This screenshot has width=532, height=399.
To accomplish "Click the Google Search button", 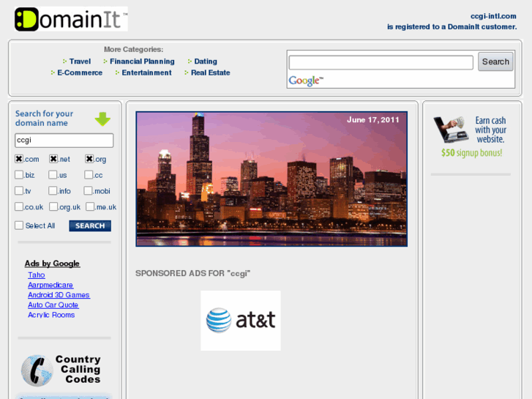I will [x=495, y=61].
